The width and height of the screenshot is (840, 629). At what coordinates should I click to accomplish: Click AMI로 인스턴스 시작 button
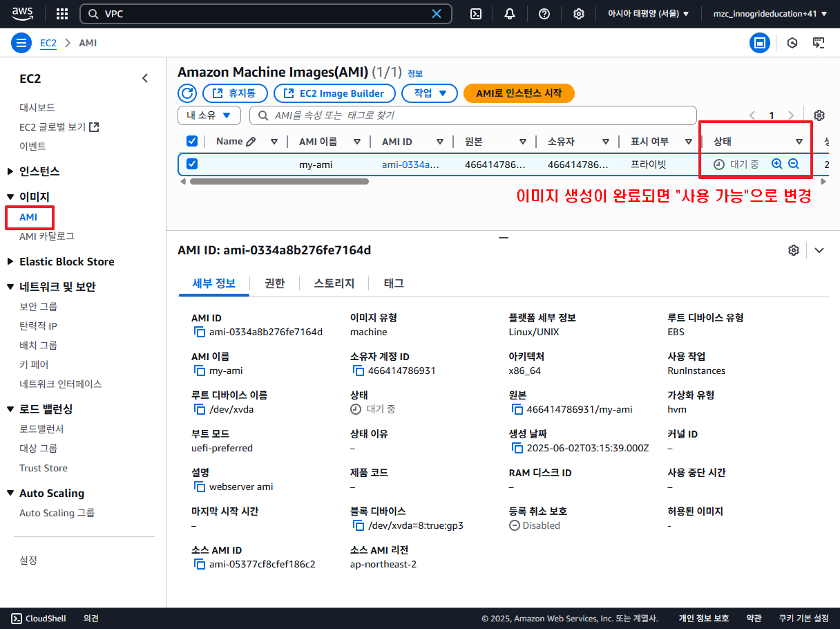tap(519, 93)
